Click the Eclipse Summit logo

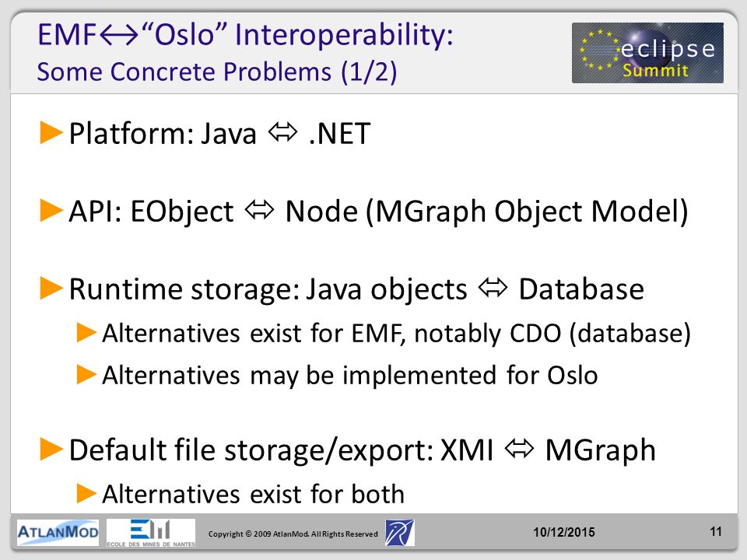click(647, 53)
